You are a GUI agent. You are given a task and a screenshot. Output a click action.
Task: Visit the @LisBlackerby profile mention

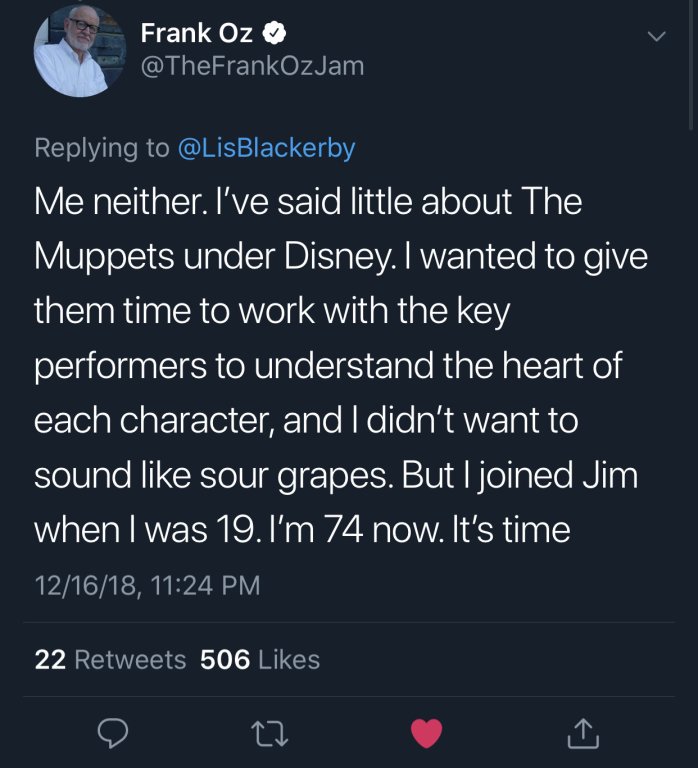pos(266,148)
